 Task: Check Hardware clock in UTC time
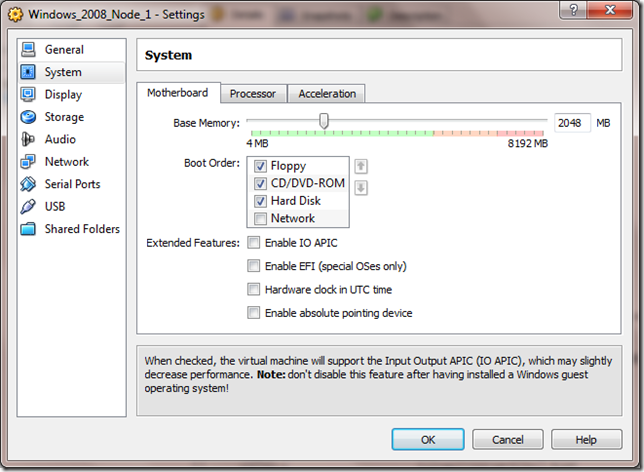(x=253, y=290)
